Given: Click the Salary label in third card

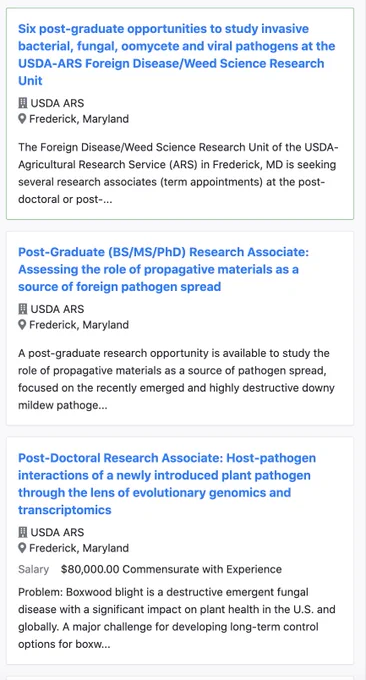Looking at the screenshot, I should tap(33, 569).
